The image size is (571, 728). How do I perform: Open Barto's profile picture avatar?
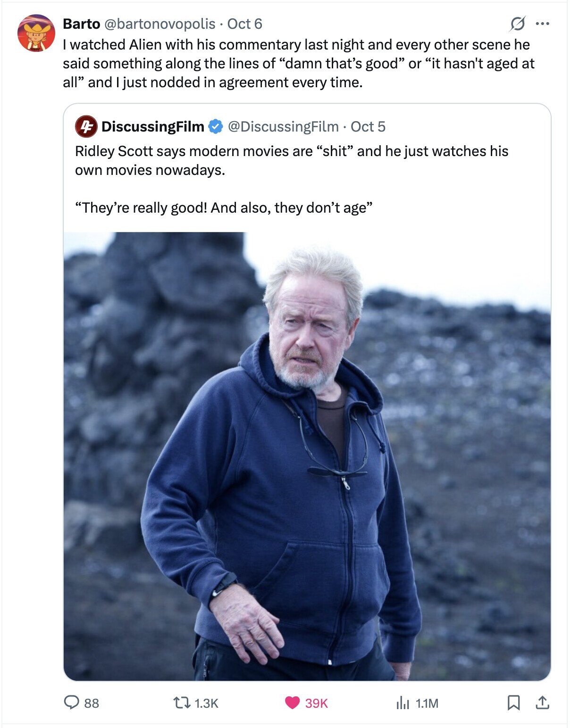pos(36,33)
